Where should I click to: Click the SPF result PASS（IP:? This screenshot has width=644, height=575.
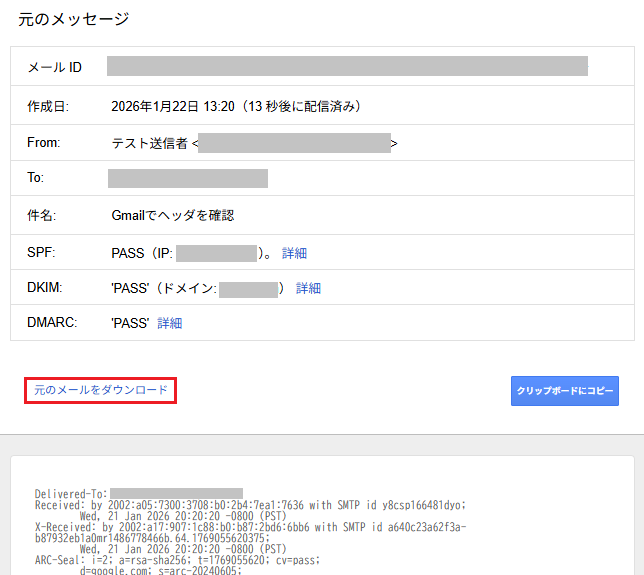(142, 253)
